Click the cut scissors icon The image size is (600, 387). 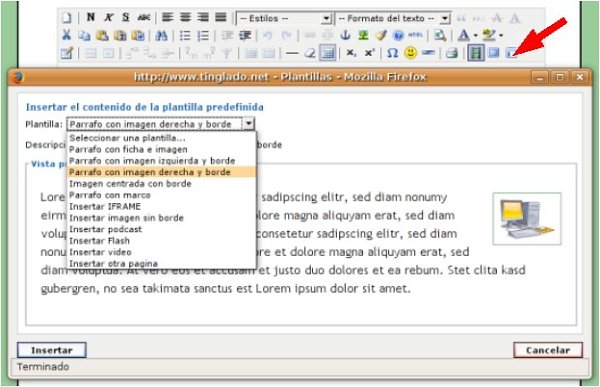tap(67, 35)
